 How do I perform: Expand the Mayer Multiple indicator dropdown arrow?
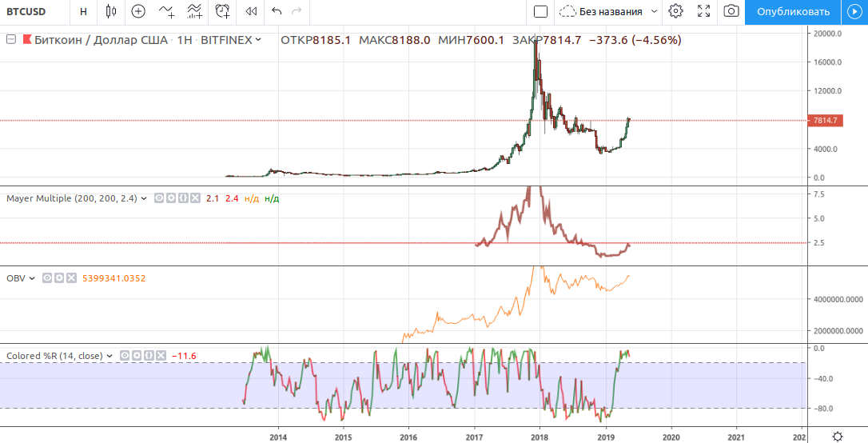click(145, 198)
